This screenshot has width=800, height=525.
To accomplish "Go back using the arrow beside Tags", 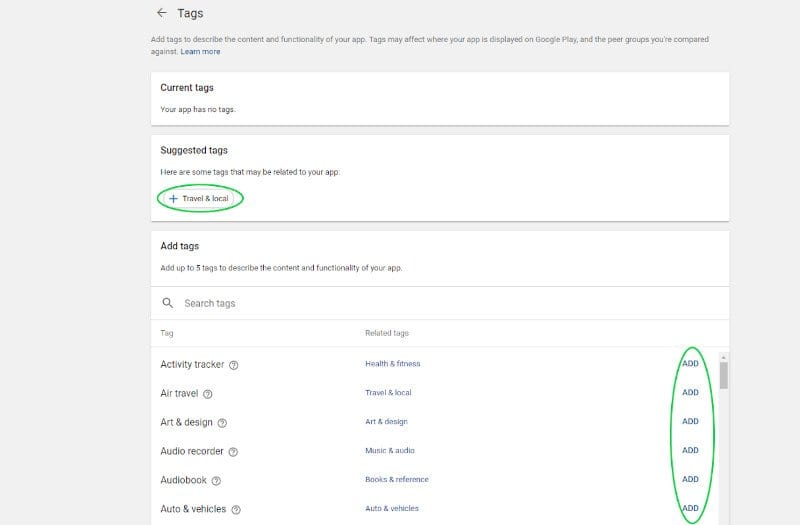I will [x=162, y=13].
